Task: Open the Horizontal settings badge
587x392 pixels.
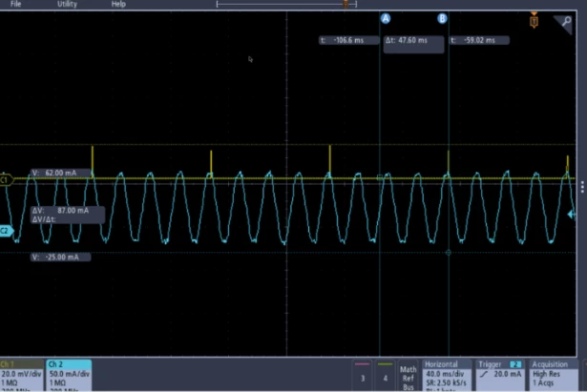Action: [x=447, y=376]
